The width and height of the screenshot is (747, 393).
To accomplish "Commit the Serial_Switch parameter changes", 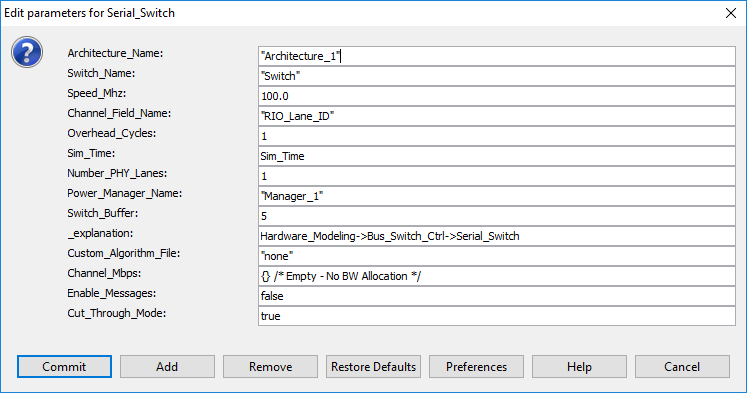I will coord(64,366).
